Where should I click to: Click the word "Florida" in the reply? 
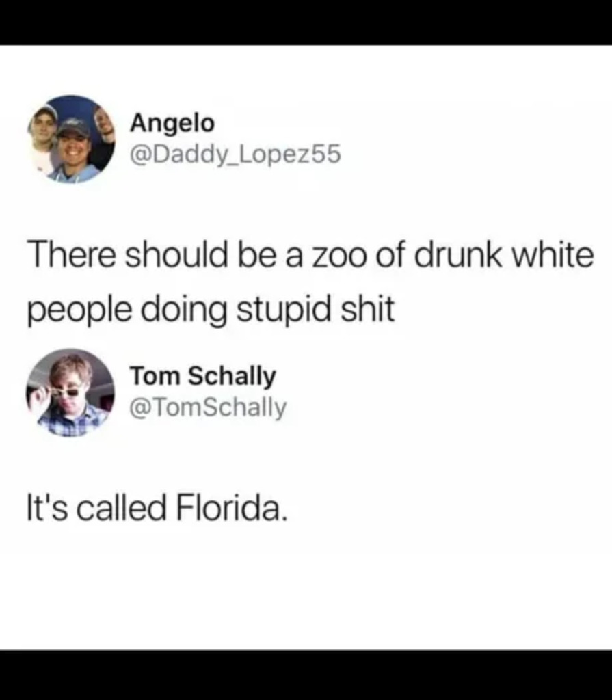[x=229, y=508]
